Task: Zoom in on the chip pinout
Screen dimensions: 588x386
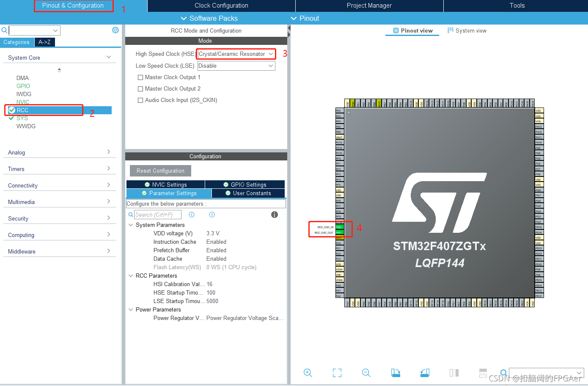Action: (308, 373)
